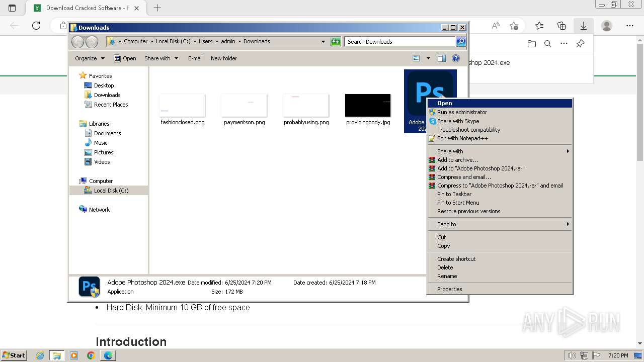Open downloads folder icon in Edge downloads panel
The image size is (644, 362).
point(532,44)
